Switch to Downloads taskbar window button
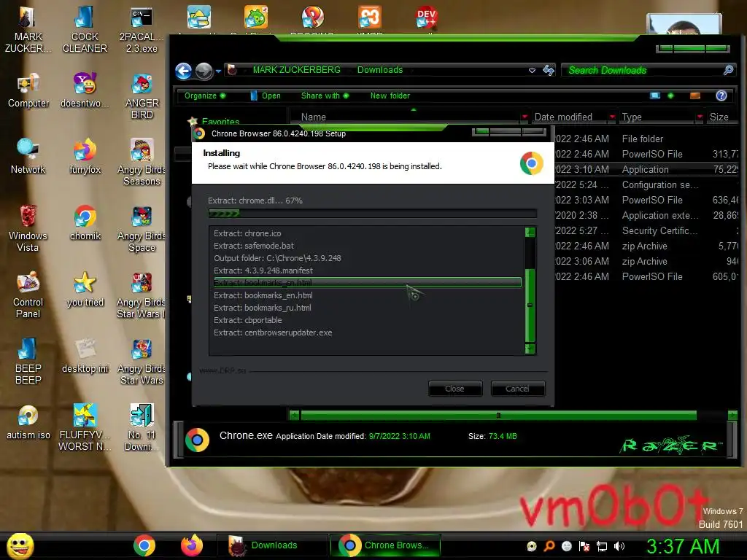The height and width of the screenshot is (560, 747). (271, 545)
